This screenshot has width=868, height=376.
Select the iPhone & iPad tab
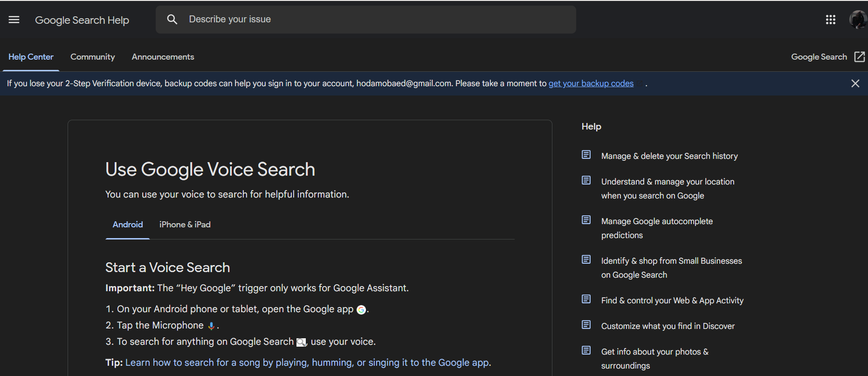coord(185,225)
